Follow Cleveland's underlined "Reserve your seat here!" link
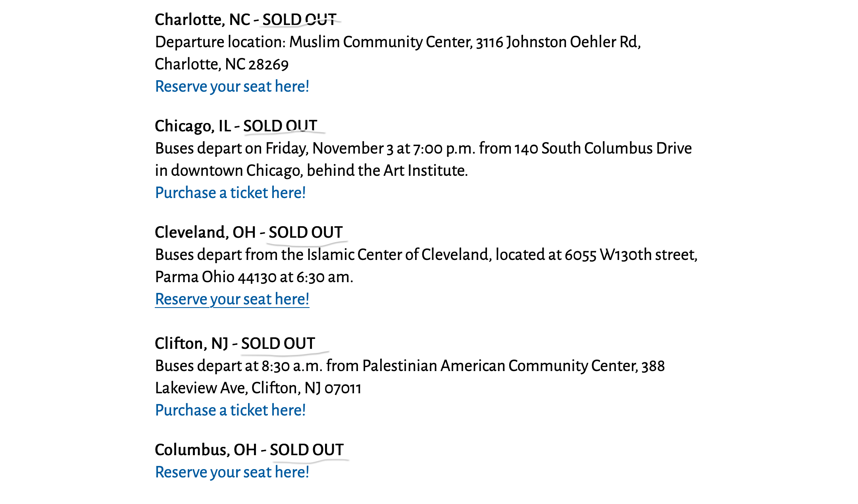The width and height of the screenshot is (858, 504). 232,299
